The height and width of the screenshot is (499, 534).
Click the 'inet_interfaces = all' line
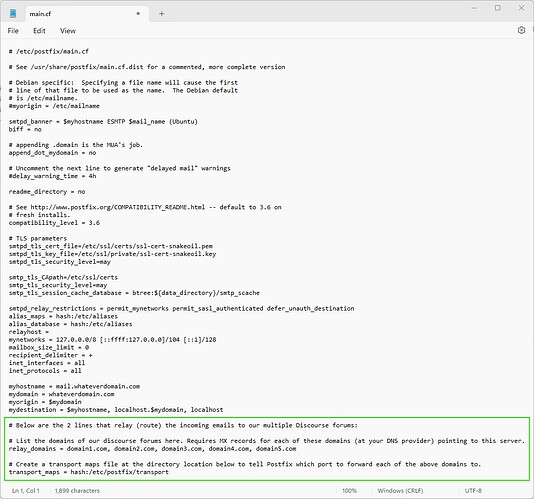coord(47,363)
